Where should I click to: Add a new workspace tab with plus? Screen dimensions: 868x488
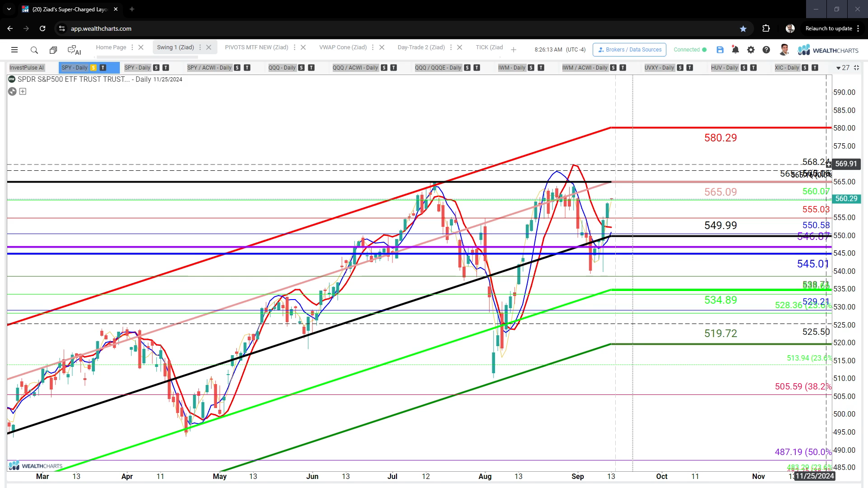click(x=514, y=50)
